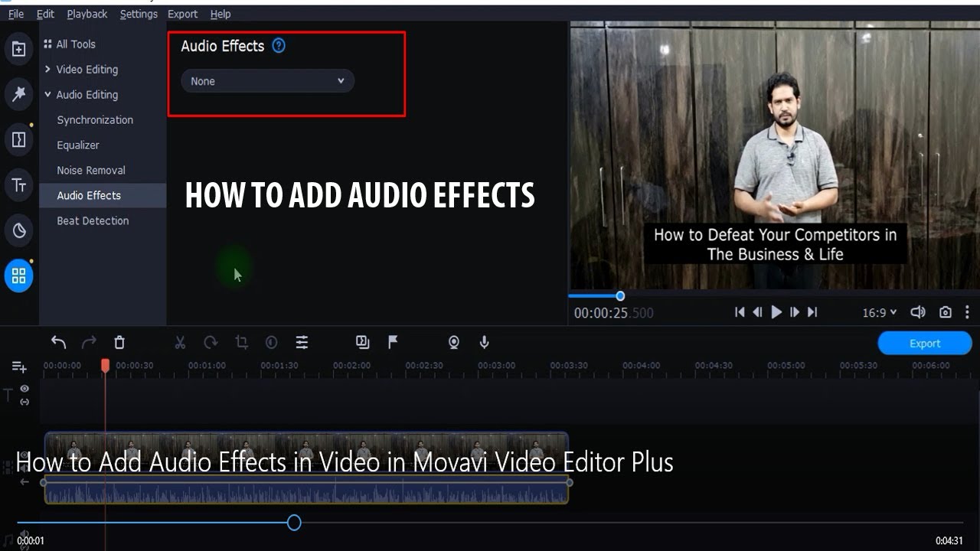Open the Transitions sidebar icon
This screenshot has height=551, width=980.
pyautogui.click(x=19, y=139)
